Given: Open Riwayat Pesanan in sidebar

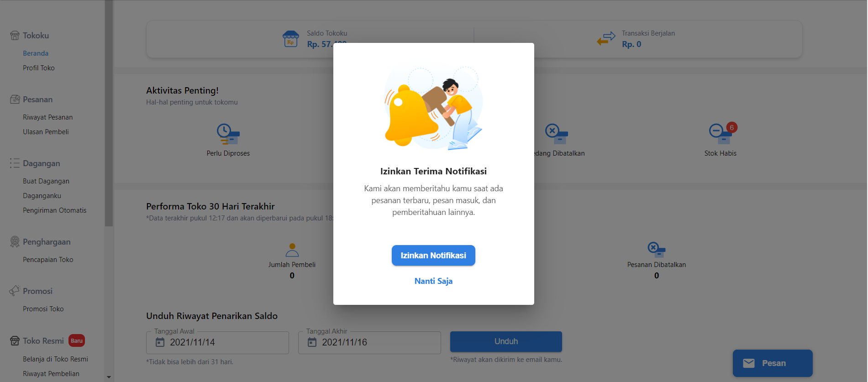Looking at the screenshot, I should [x=48, y=117].
